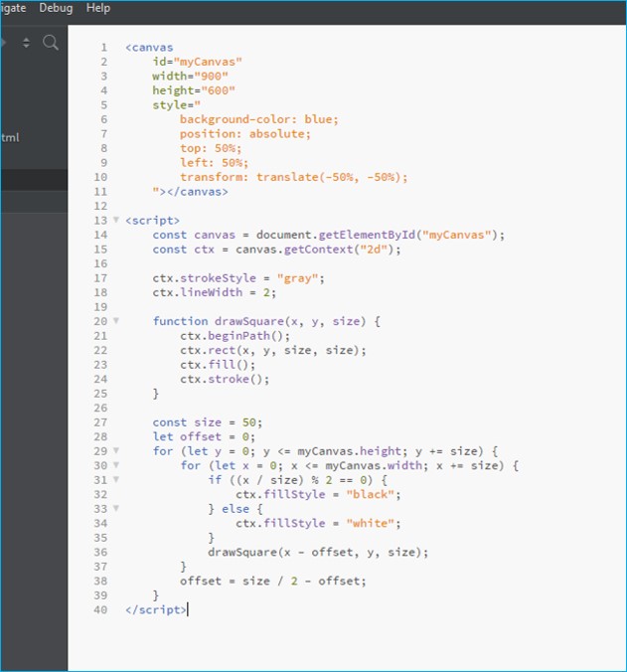Click the "white" fillStyle string
The width and height of the screenshot is (627, 672).
tap(373, 523)
